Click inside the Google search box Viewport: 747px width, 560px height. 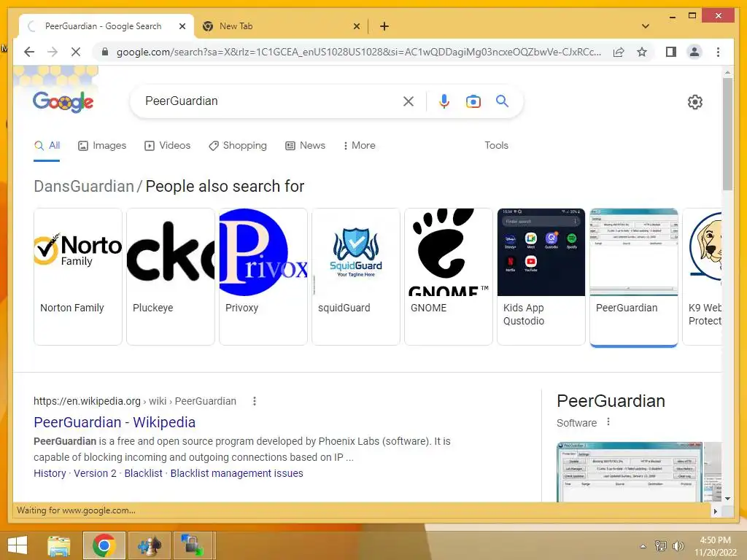271,101
